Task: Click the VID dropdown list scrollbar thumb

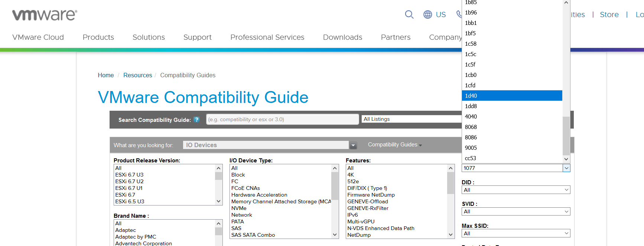Action: coord(566,136)
